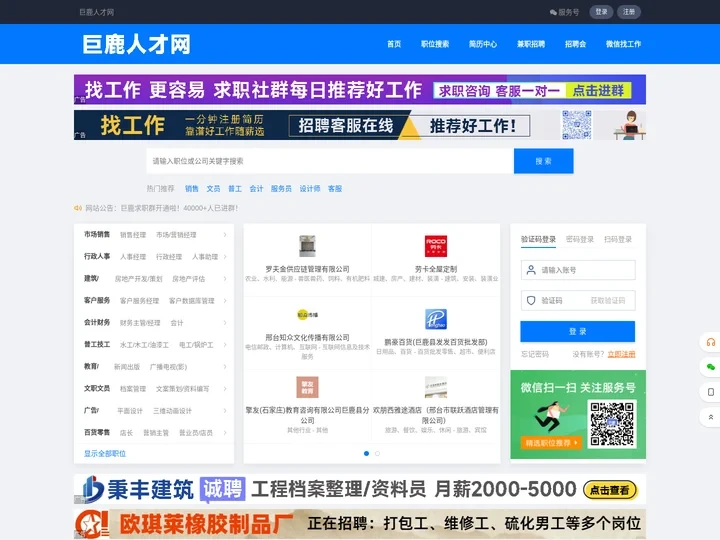Open 职位搜索 navigation item
Screen dimensions: 720x540
pos(435,44)
